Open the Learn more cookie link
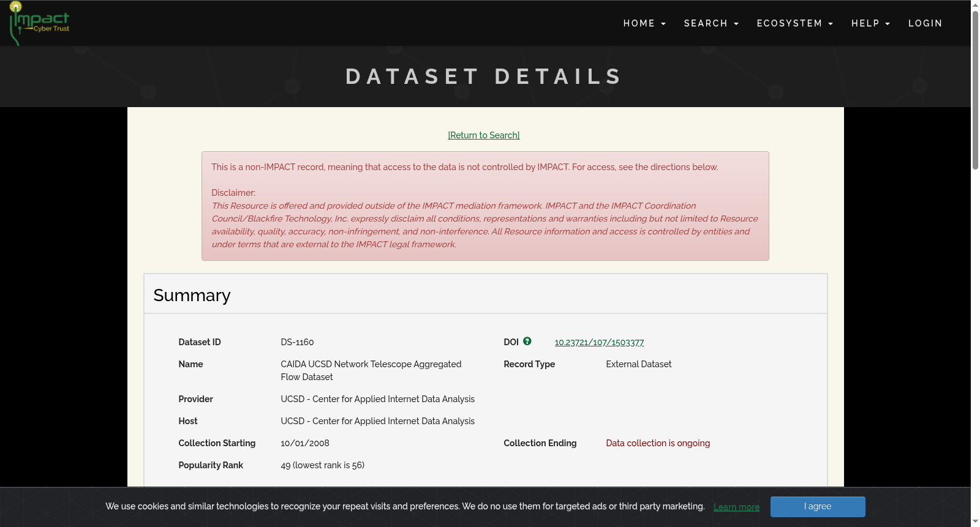980x527 pixels. pyautogui.click(x=736, y=507)
